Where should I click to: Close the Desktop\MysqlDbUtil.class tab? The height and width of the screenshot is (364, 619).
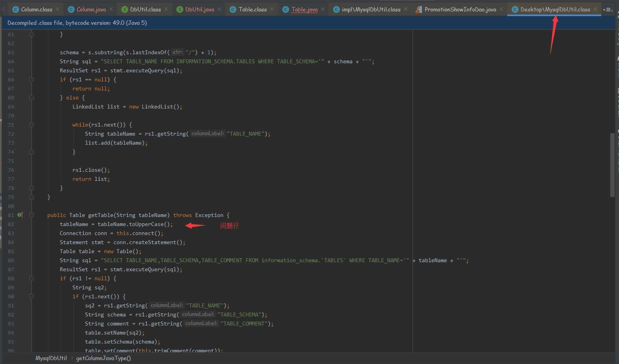coord(595,9)
